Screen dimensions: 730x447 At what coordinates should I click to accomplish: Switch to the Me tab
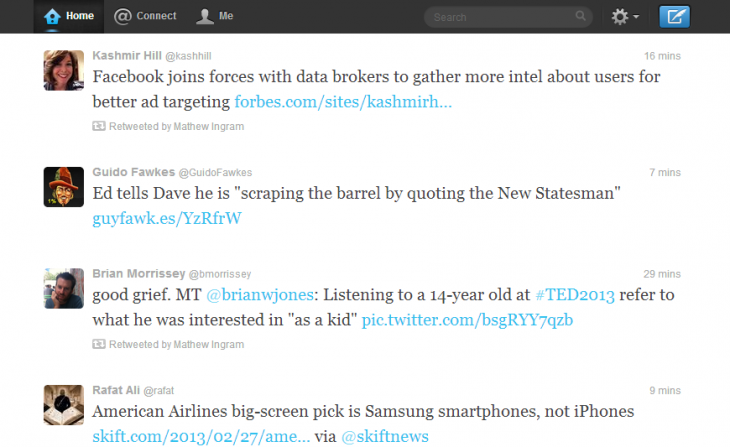(215, 16)
